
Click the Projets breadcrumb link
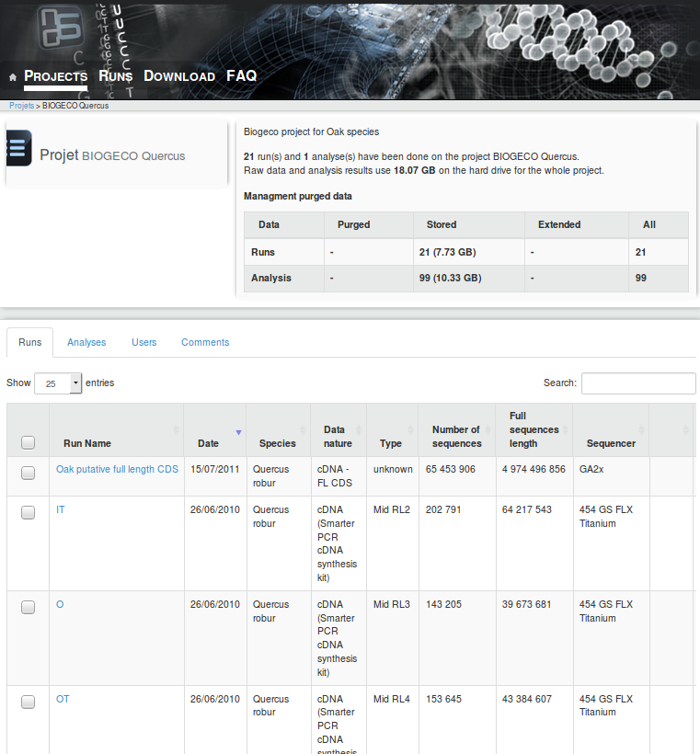point(21,106)
